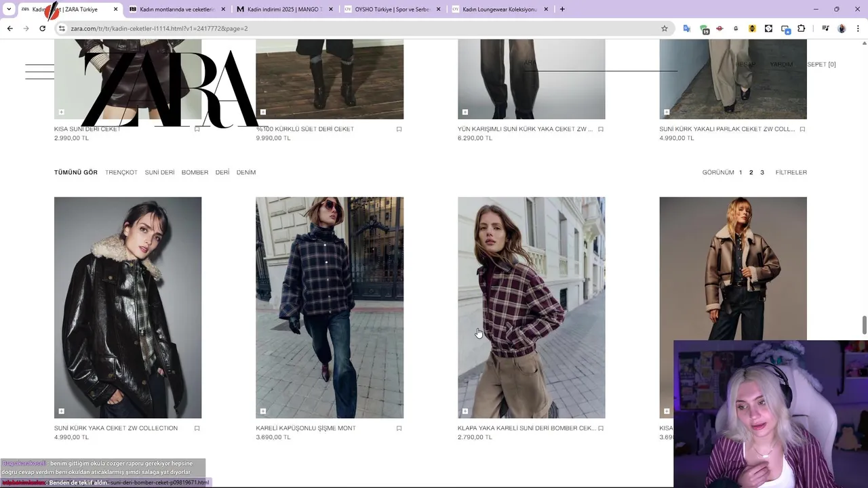This screenshot has width=868, height=488.
Task: Open the Chrome three-dot menu
Action: point(858,28)
